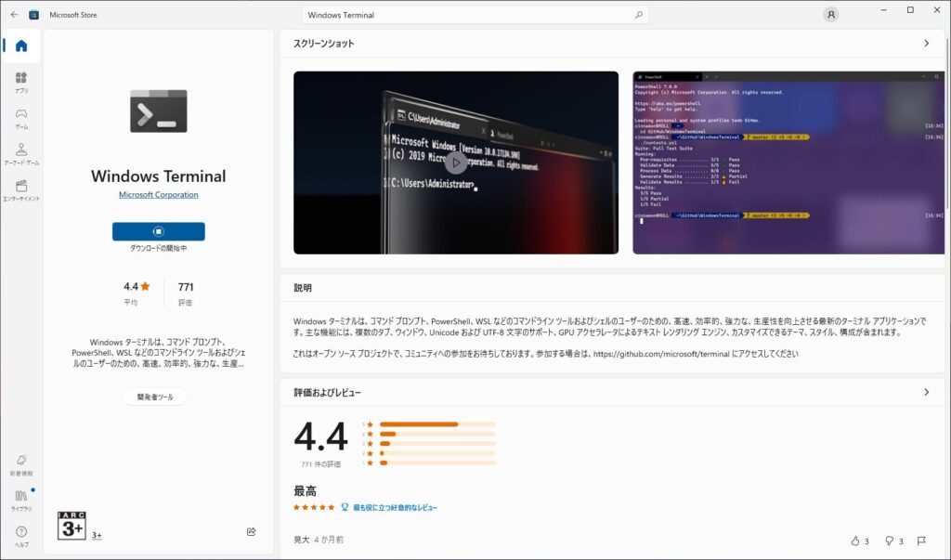Click the share icon in app panel

[251, 531]
